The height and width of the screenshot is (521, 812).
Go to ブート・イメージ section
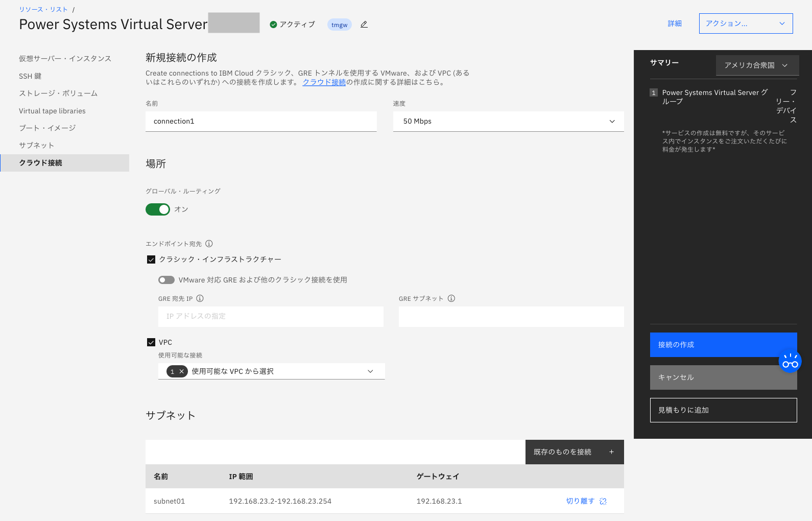pyautogui.click(x=47, y=128)
